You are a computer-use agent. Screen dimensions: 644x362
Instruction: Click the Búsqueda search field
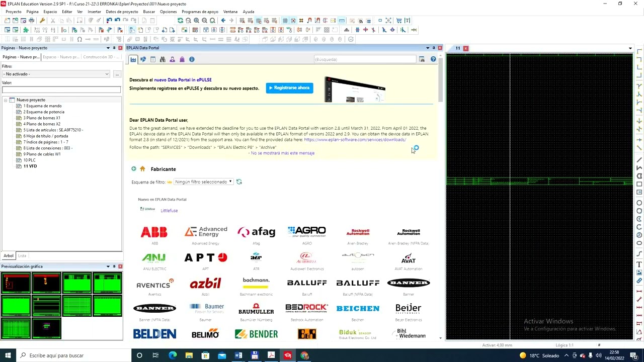point(365,59)
